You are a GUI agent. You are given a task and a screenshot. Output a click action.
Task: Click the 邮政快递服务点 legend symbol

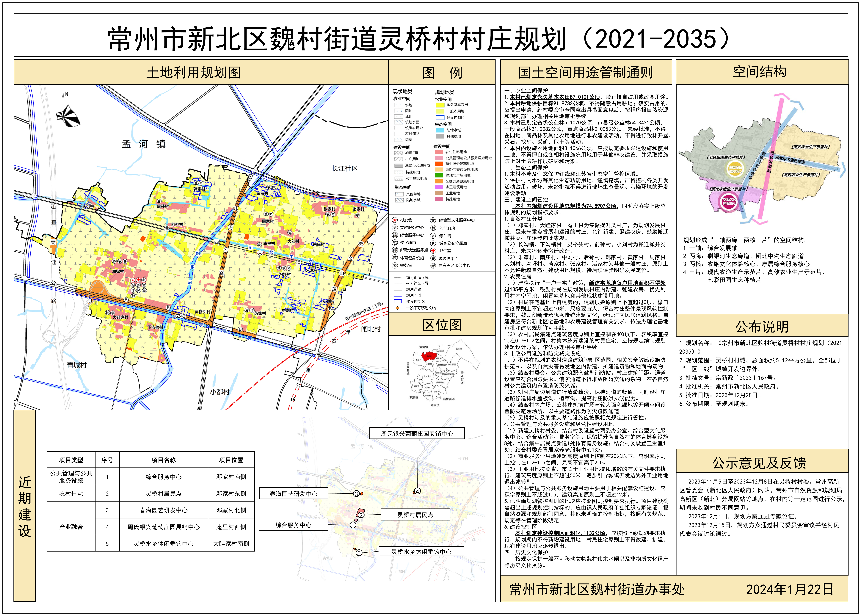395,250
